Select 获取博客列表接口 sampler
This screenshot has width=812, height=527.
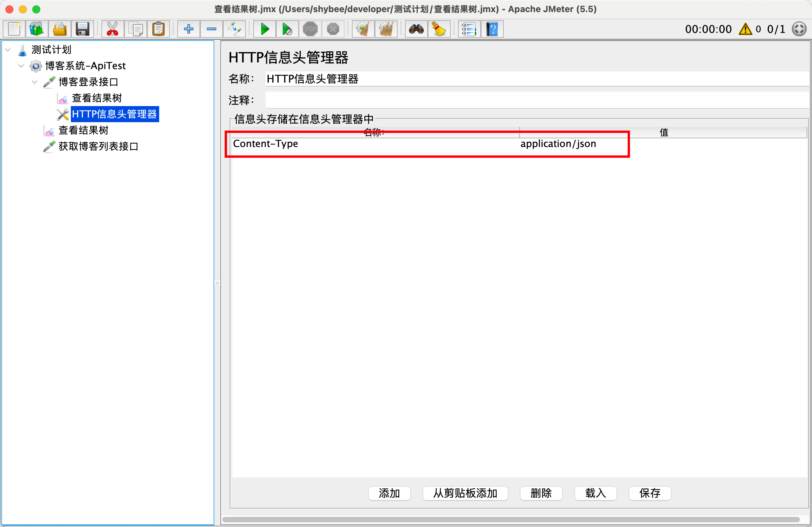tap(98, 147)
